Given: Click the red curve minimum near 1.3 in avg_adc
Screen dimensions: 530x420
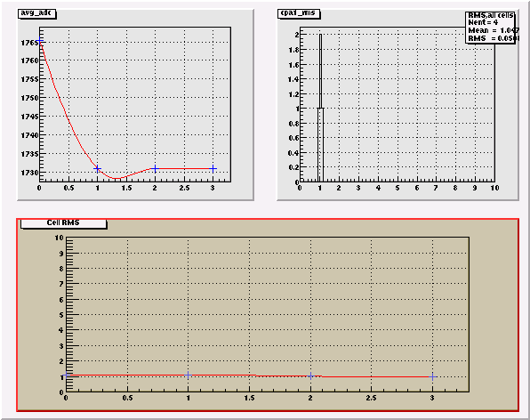Looking at the screenshot, I should point(116,178).
